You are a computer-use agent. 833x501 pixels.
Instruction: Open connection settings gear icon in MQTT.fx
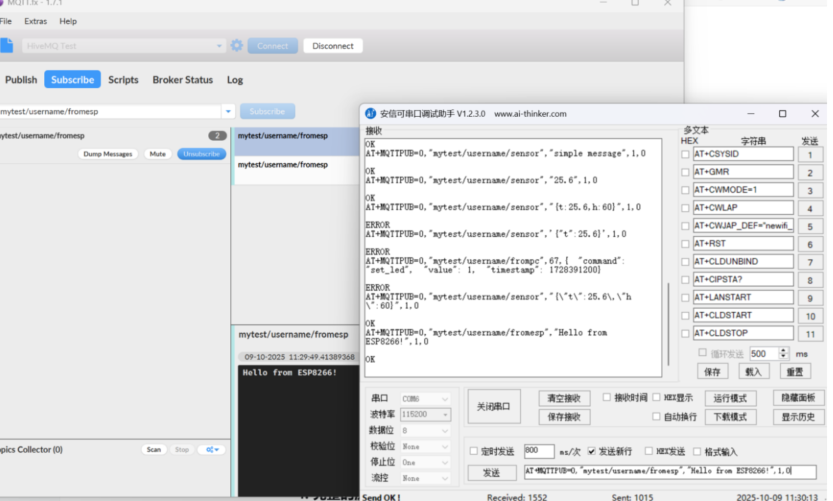(236, 46)
